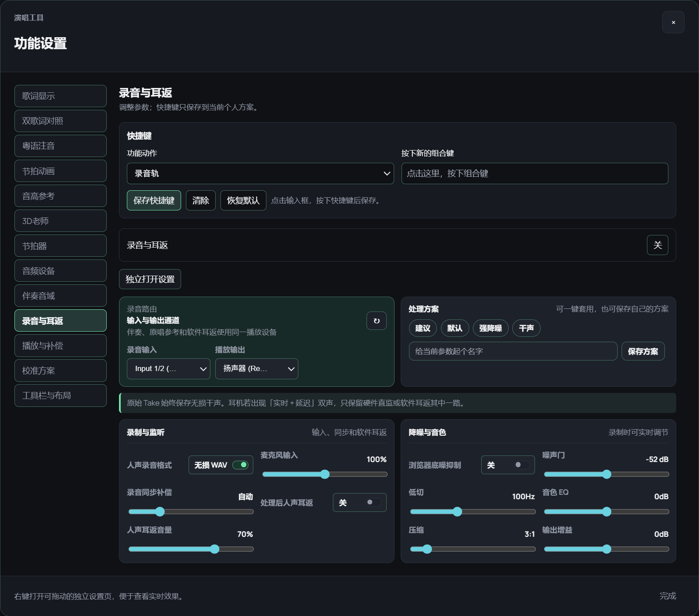Image resolution: width=699 pixels, height=616 pixels.
Task: Focus the 按下新的组合键 input field
Action: coord(535,173)
